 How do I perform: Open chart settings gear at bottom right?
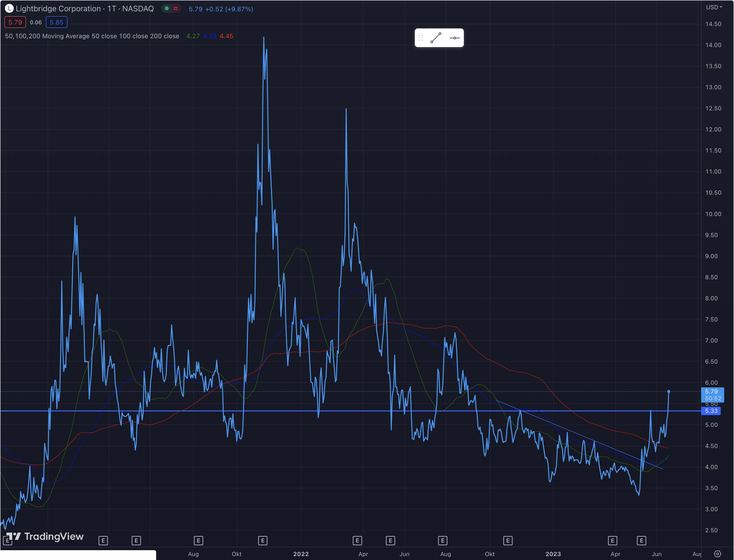pos(717,554)
